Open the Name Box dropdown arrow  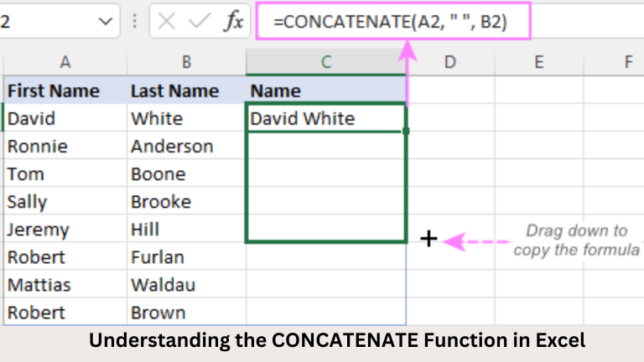click(x=105, y=22)
